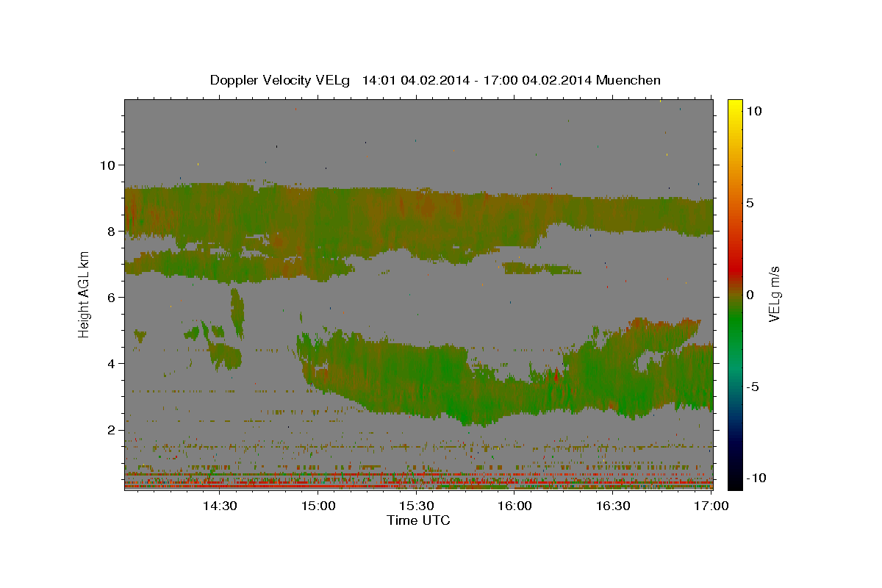Click the height tick label 4
Viewport: 882px width, 588px height.
coord(111,363)
